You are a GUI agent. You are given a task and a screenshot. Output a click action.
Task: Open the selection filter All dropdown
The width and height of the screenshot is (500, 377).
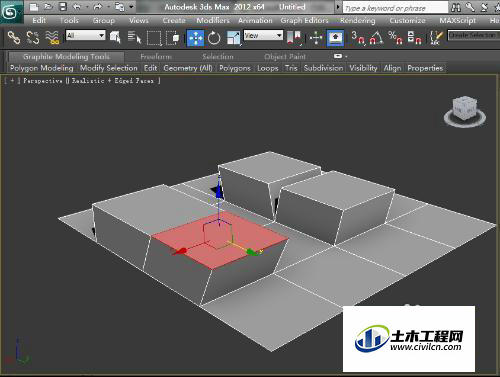point(85,35)
